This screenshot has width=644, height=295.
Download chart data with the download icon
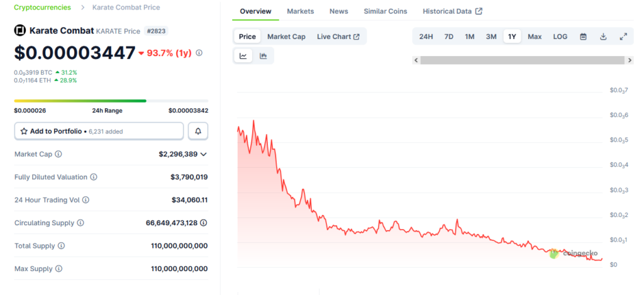tap(603, 36)
